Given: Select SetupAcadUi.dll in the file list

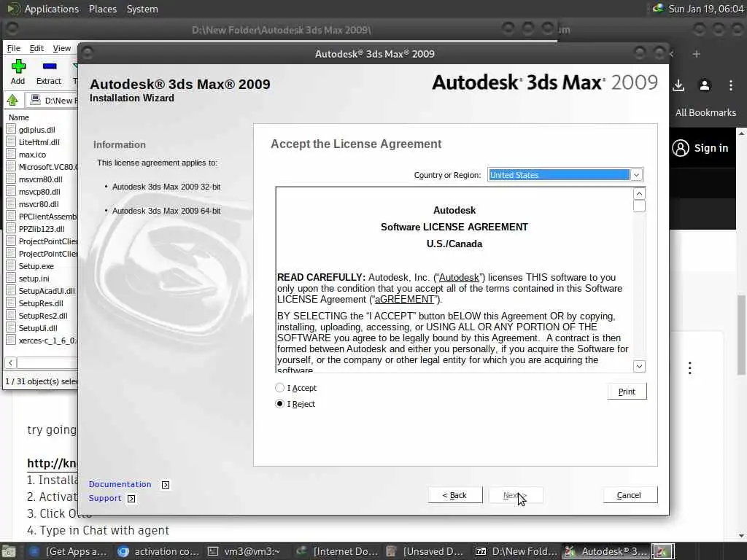Looking at the screenshot, I should coord(47,290).
